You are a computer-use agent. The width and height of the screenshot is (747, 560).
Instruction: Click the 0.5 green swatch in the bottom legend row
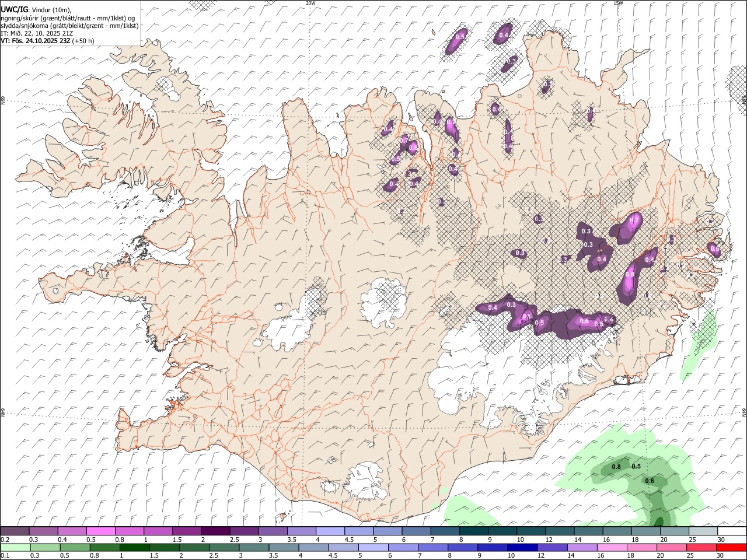click(x=75, y=547)
